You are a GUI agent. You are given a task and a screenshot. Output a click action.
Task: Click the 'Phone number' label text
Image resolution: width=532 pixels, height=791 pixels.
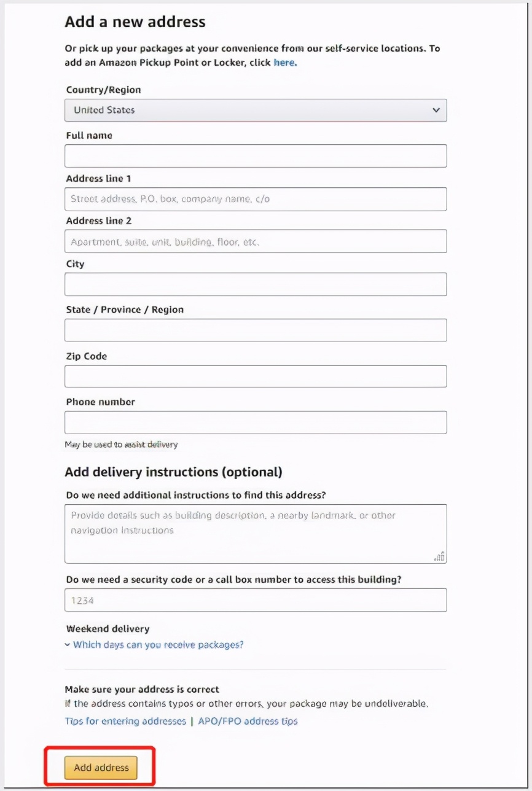pos(100,402)
